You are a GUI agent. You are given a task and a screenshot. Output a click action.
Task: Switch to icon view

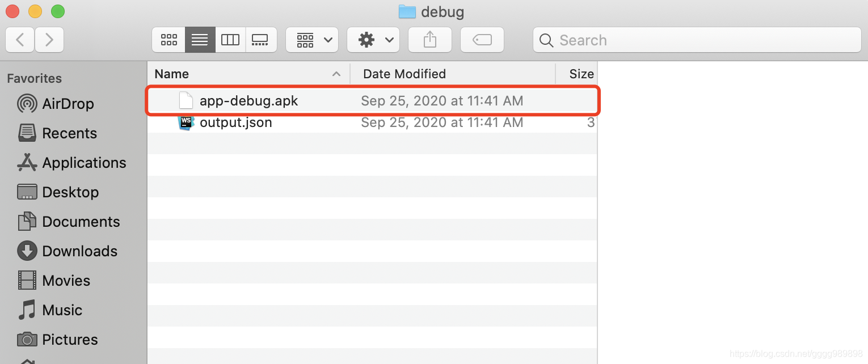[x=168, y=40]
